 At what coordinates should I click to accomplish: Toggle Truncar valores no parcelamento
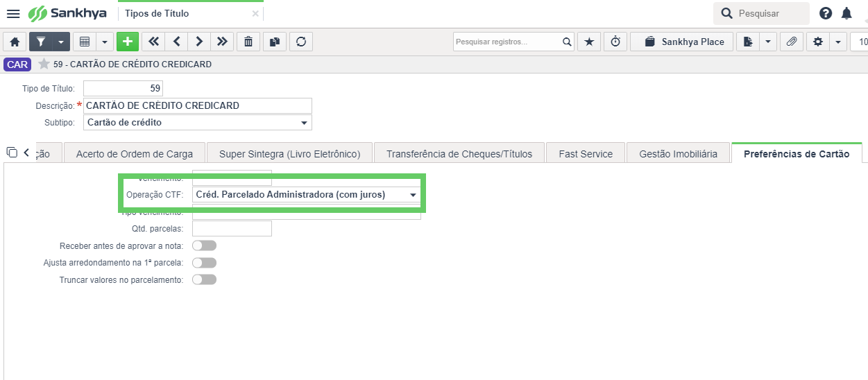(205, 279)
